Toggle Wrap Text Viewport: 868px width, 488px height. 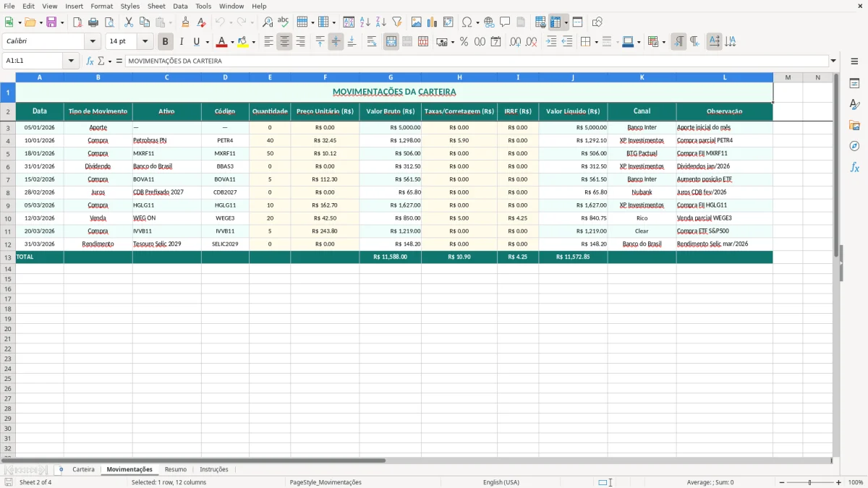click(x=372, y=42)
